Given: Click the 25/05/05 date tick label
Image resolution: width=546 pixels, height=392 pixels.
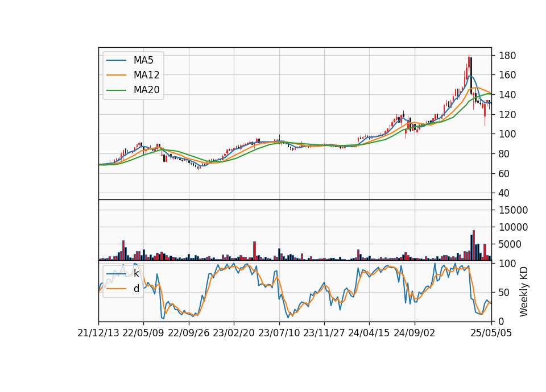Looking at the screenshot, I should pyautogui.click(x=491, y=333).
